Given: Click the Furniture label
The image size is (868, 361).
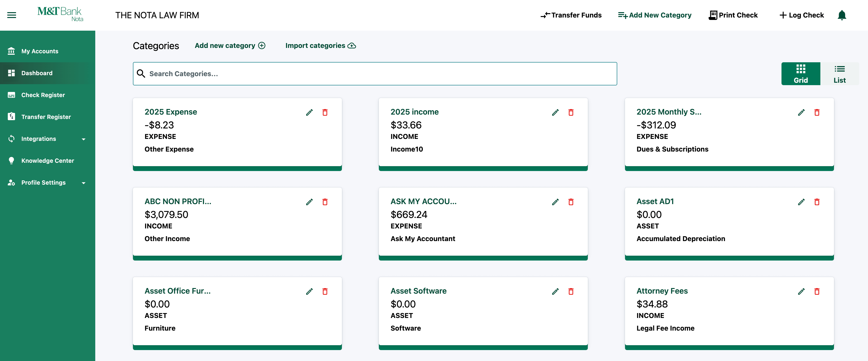Looking at the screenshot, I should click(160, 328).
